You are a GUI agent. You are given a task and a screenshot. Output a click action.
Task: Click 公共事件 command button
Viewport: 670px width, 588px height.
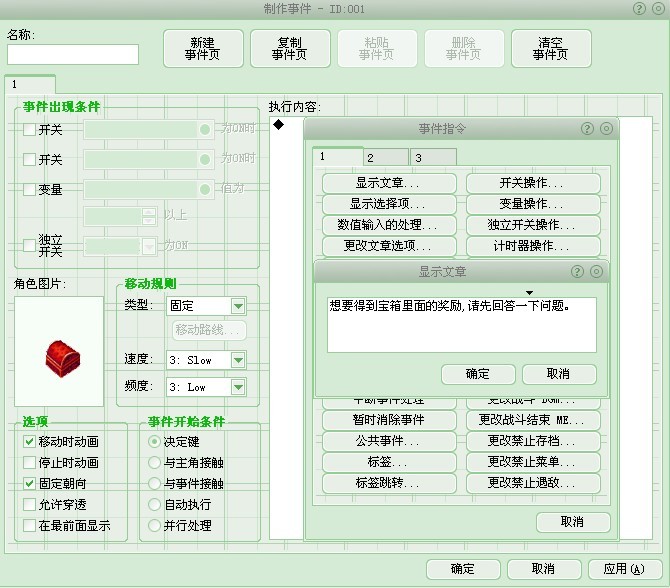pos(389,441)
